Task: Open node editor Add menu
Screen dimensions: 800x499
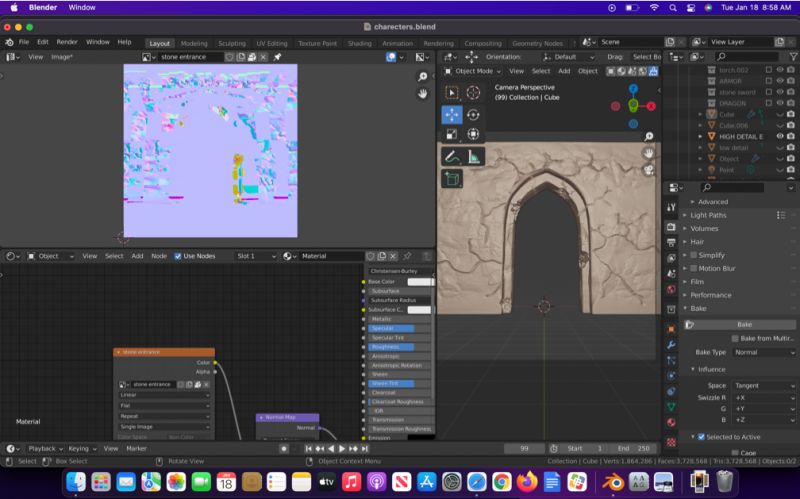Action: tap(137, 256)
